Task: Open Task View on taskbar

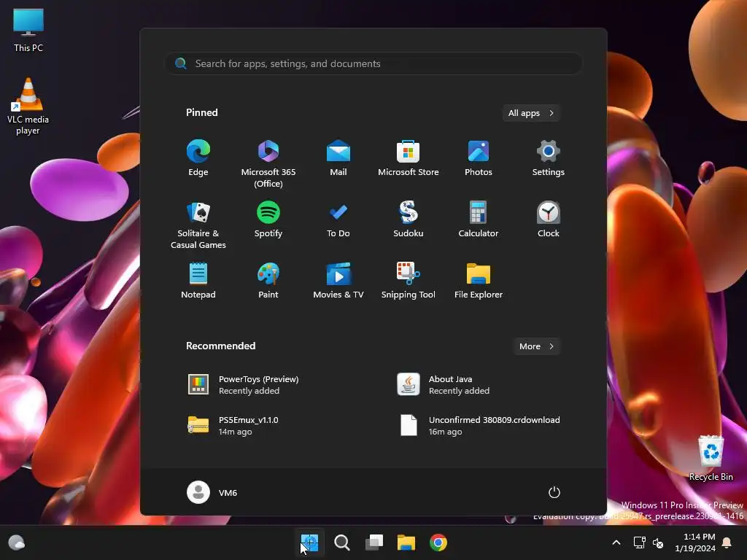Action: tap(374, 542)
